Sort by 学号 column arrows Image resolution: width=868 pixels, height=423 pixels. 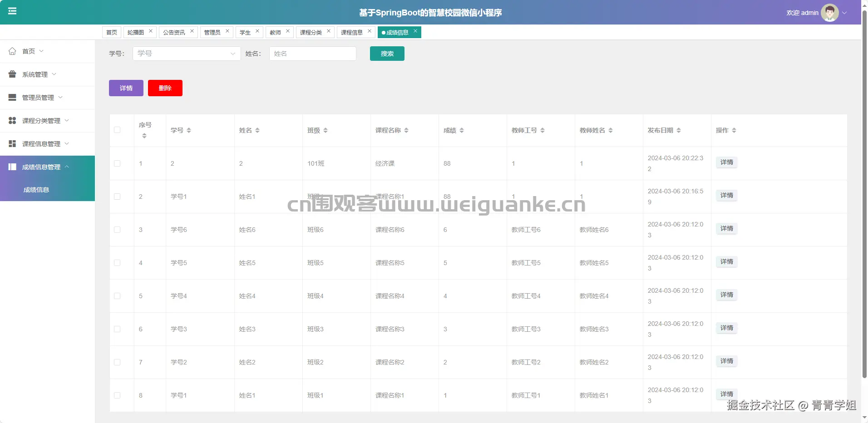(x=189, y=131)
